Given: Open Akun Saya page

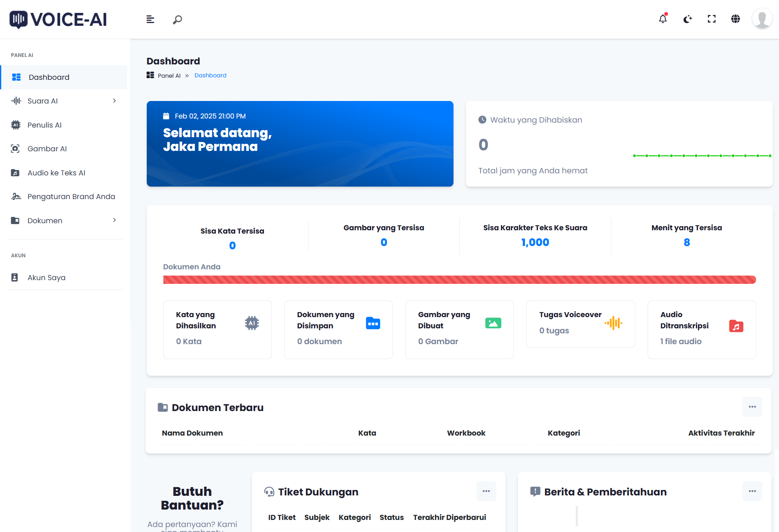Looking at the screenshot, I should click(x=47, y=278).
